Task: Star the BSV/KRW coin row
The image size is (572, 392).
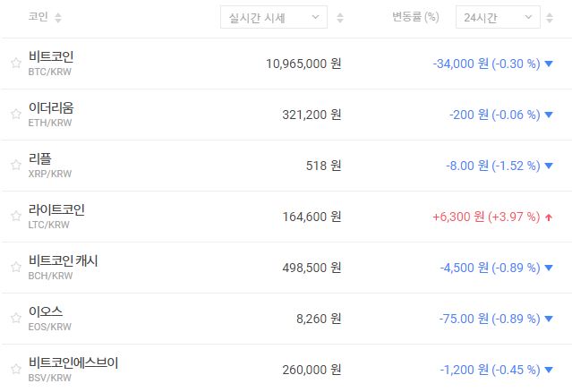Action: (x=15, y=370)
